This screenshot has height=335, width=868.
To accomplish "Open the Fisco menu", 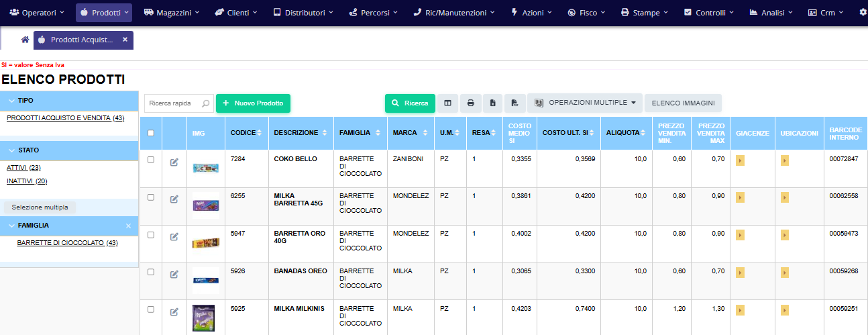I will click(586, 13).
